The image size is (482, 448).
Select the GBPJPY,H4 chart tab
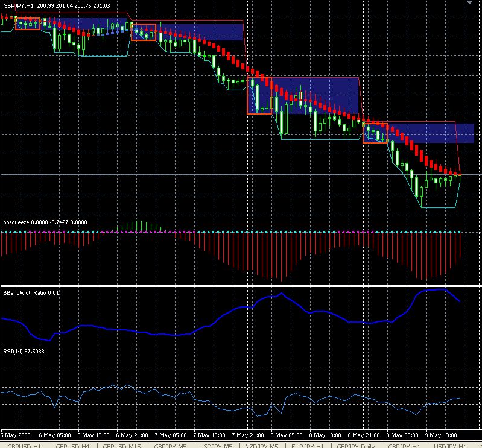[404, 446]
